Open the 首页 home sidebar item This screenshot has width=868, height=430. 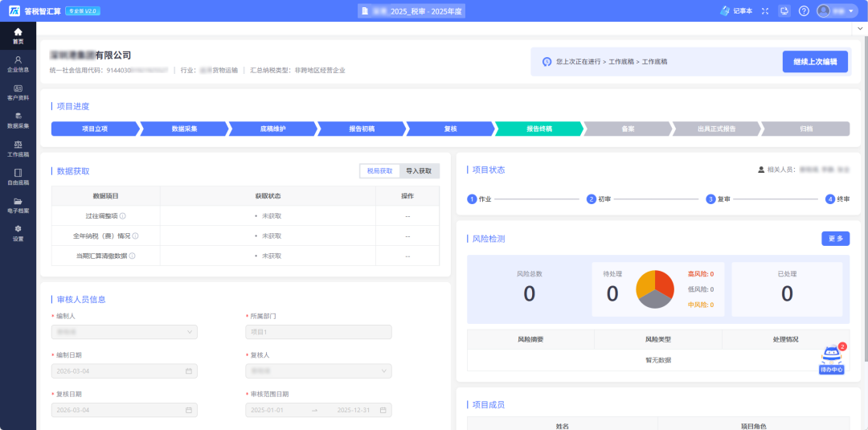click(18, 36)
